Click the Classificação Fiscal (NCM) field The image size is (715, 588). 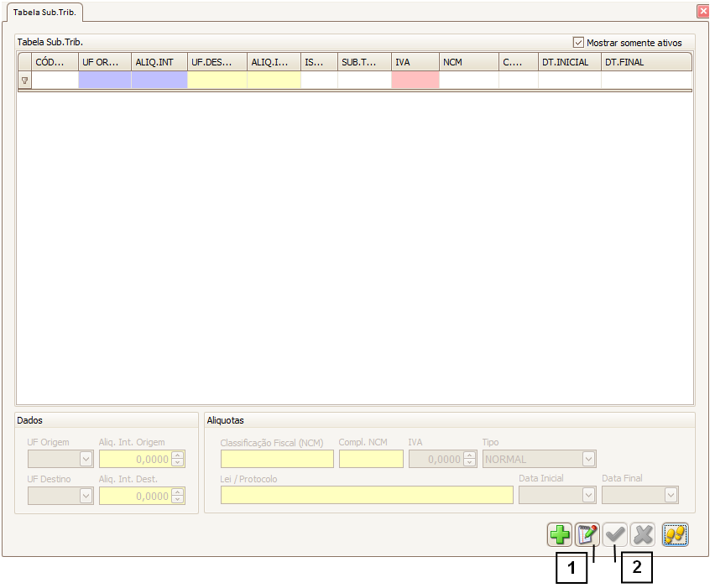click(277, 459)
